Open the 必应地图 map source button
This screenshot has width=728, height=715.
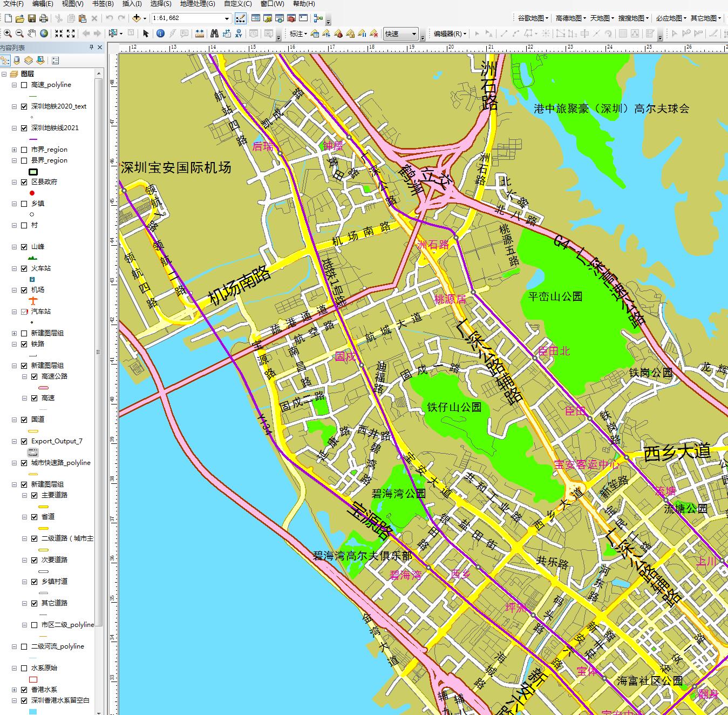671,18
